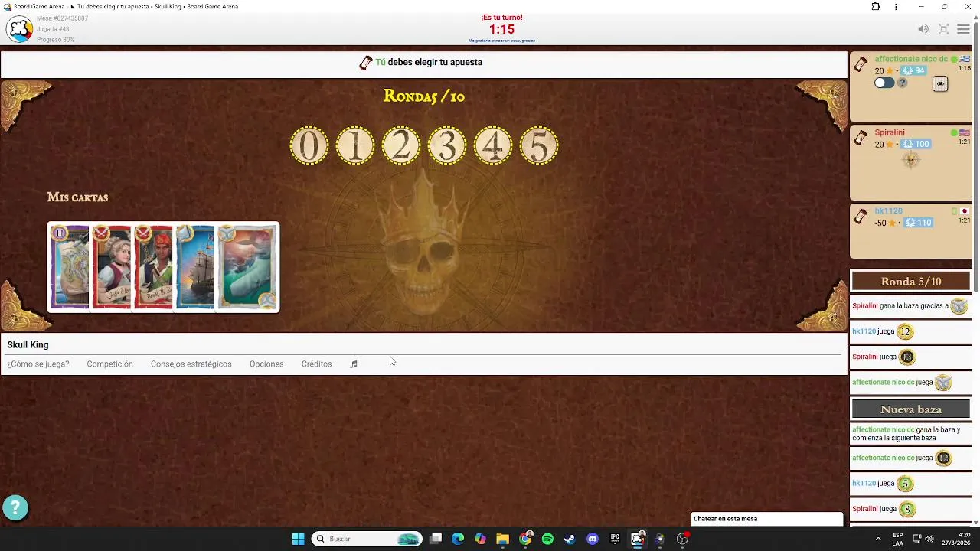Click the 'Ronda 5/10' log header

[911, 282]
